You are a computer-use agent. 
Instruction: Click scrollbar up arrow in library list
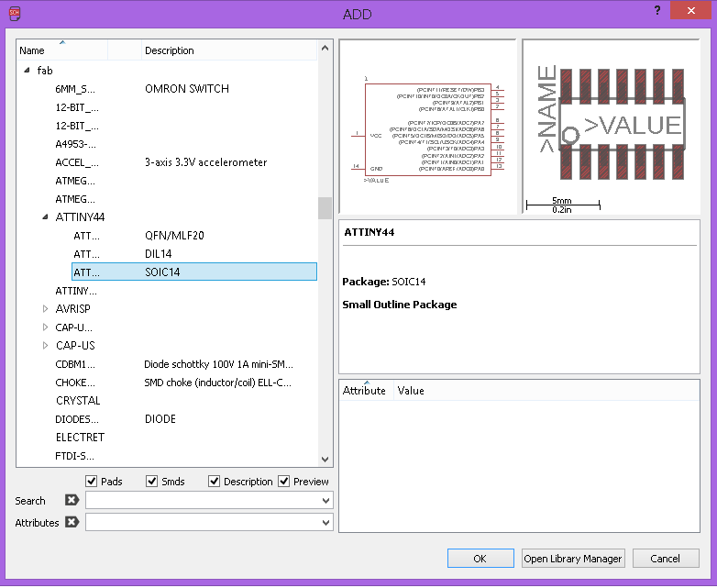point(325,48)
